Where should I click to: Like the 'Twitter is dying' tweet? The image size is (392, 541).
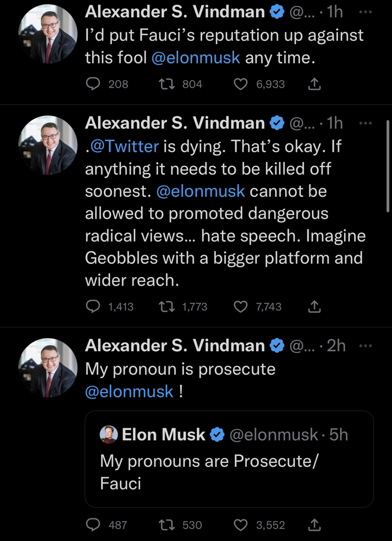241,307
